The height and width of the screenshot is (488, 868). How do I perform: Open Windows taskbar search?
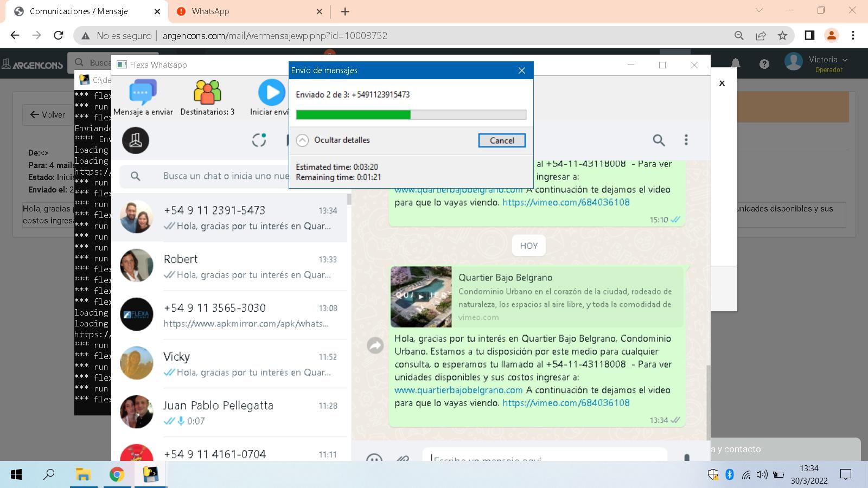49,475
